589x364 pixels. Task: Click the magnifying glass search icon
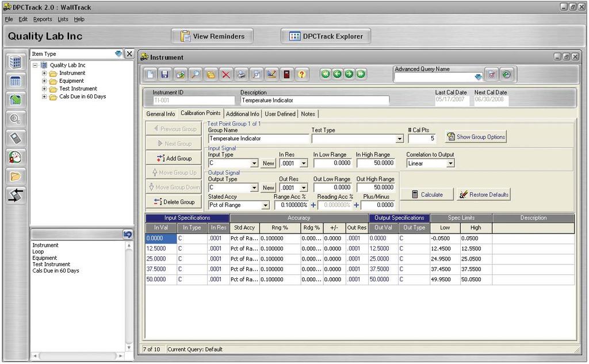[196, 74]
